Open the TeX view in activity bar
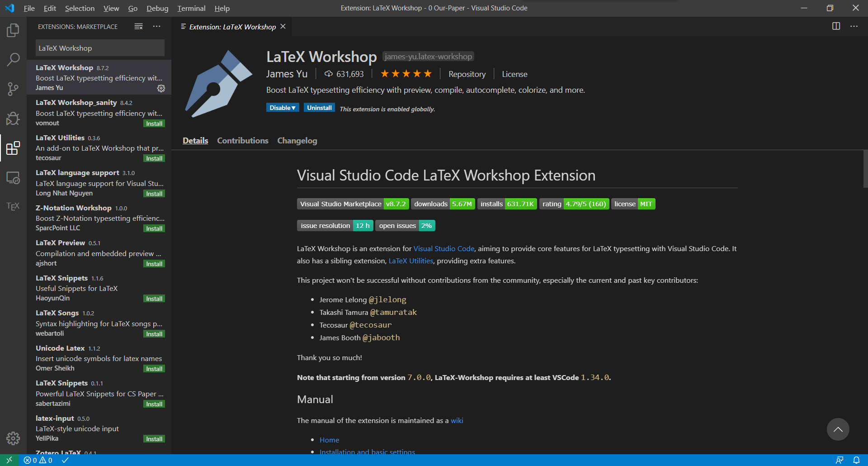 pos(13,206)
